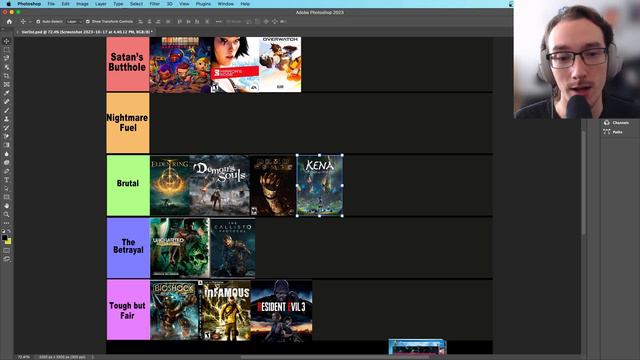Select the Eraser tool
640x360 pixels.
(x=7, y=136)
